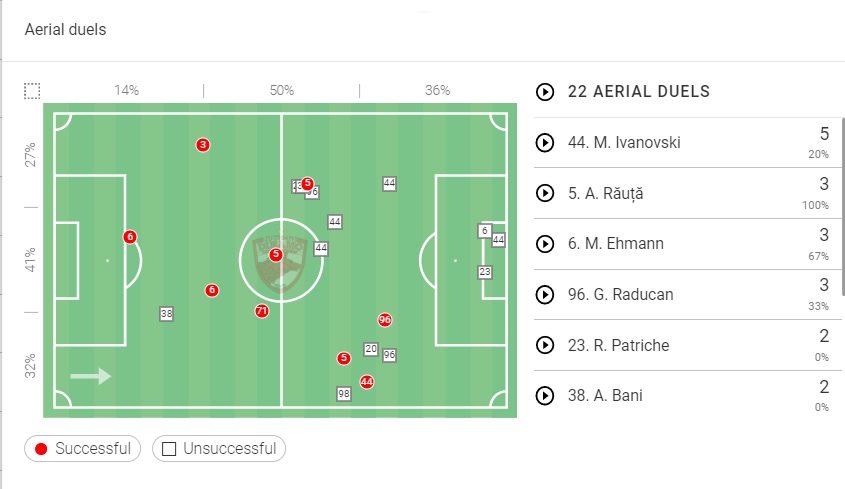This screenshot has height=489, width=845.
Task: Play R. Patriche duels video icon
Action: 545,345
